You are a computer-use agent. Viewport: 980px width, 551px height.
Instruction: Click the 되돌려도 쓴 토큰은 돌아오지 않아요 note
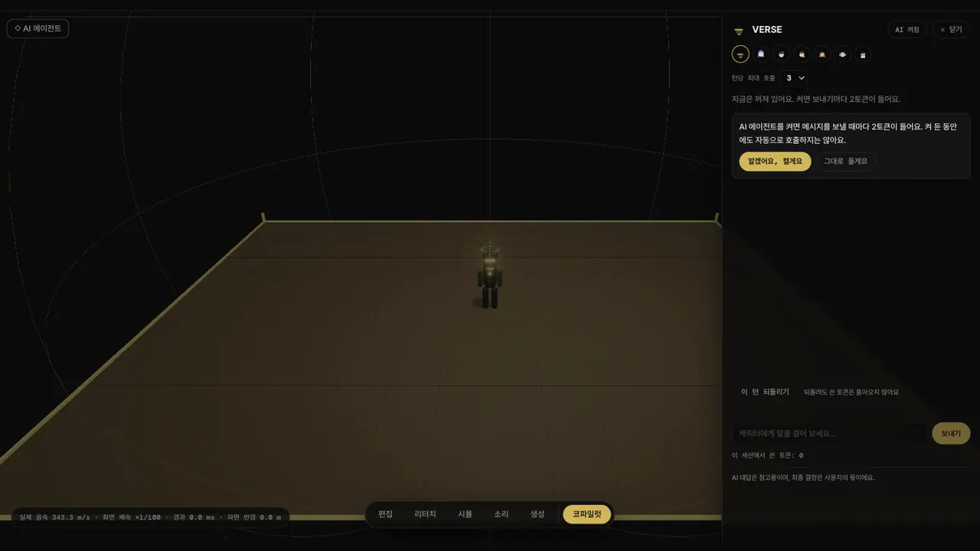click(851, 392)
